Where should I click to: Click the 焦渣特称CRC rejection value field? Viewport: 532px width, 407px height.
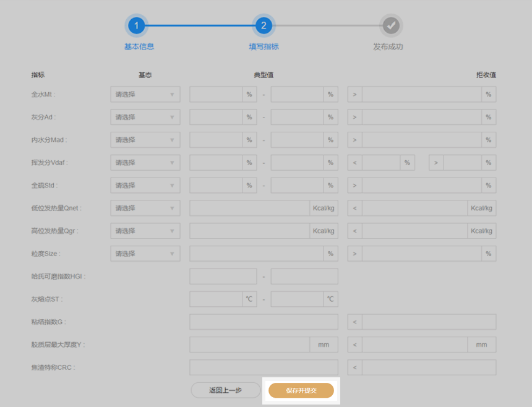pos(429,367)
